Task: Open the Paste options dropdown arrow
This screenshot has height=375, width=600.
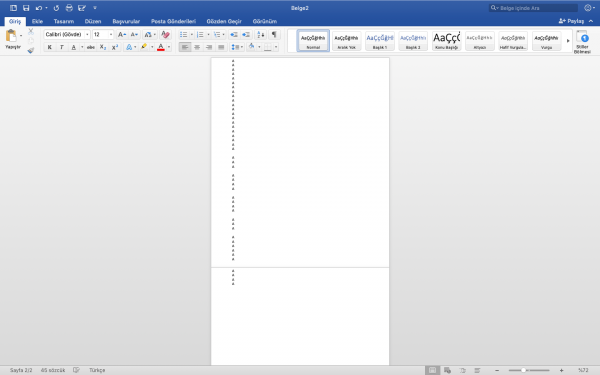Action: (x=21, y=36)
